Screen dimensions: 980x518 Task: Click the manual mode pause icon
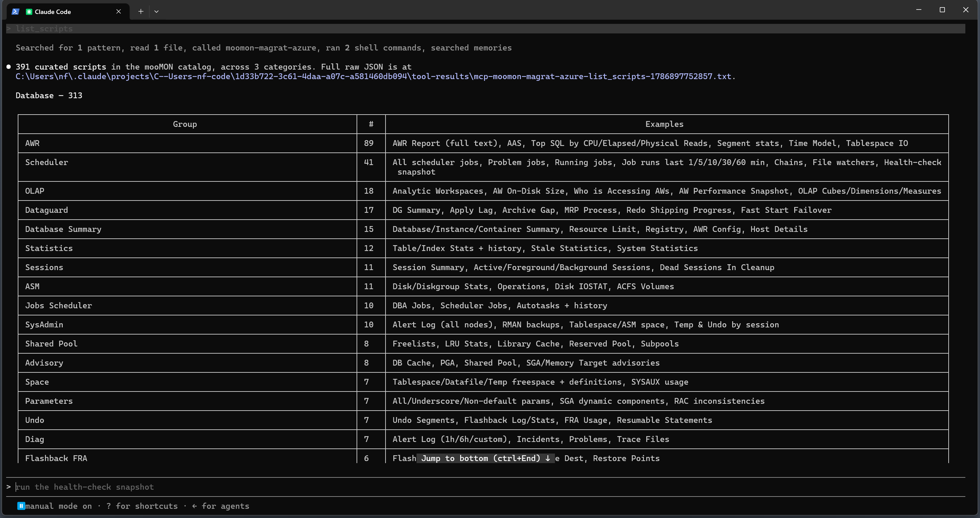(x=21, y=506)
